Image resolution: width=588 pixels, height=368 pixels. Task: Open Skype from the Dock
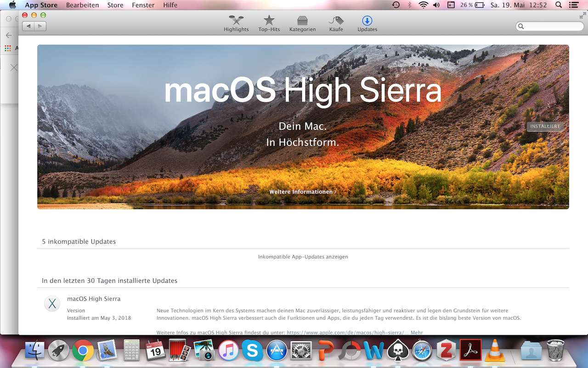[252, 351]
